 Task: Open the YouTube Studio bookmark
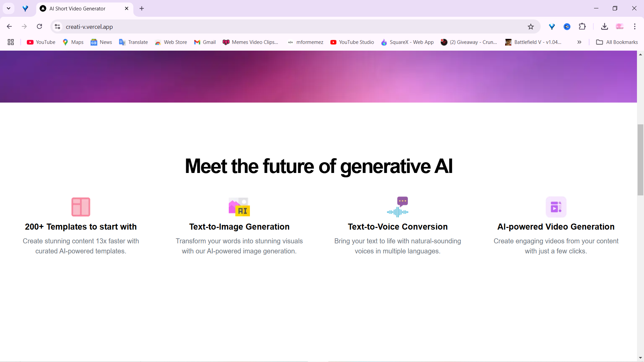click(x=352, y=42)
